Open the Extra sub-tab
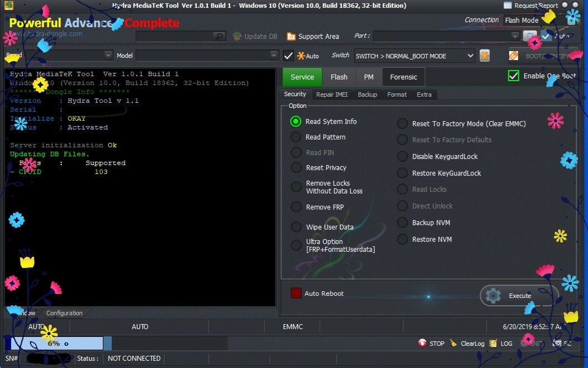The height and width of the screenshot is (368, 588). tap(424, 95)
